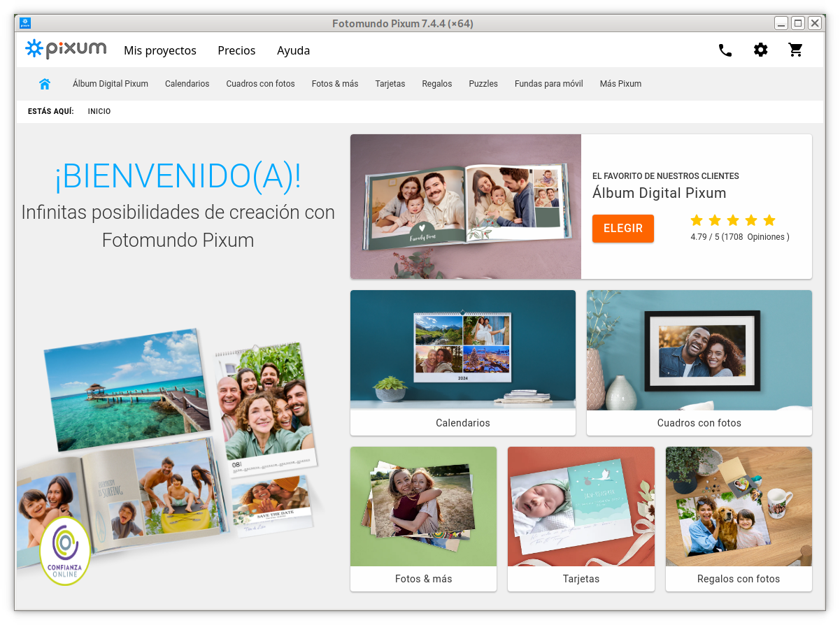Open Precios menu
This screenshot has height=625, width=840.
click(236, 50)
